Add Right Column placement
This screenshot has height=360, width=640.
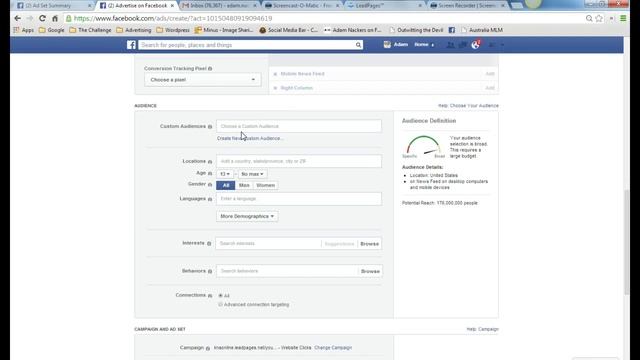490,88
